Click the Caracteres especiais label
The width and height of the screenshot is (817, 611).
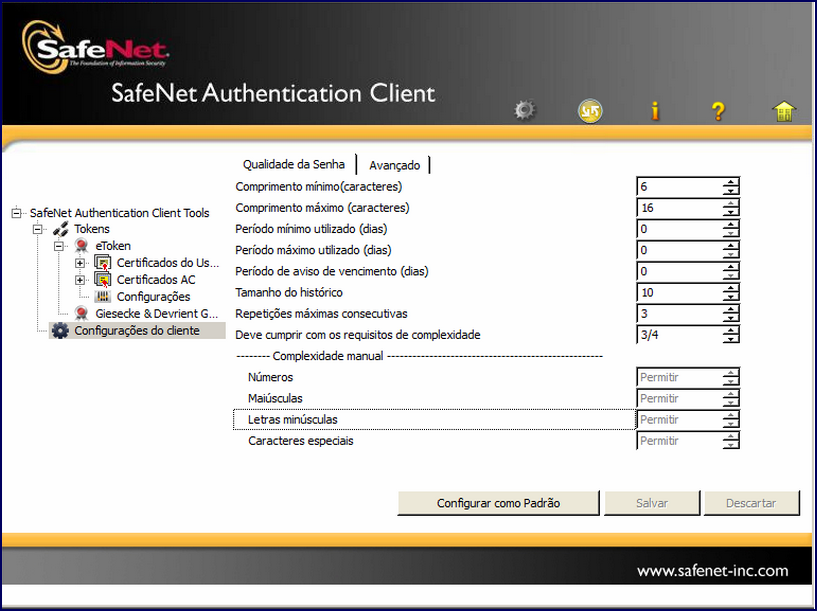(x=301, y=441)
